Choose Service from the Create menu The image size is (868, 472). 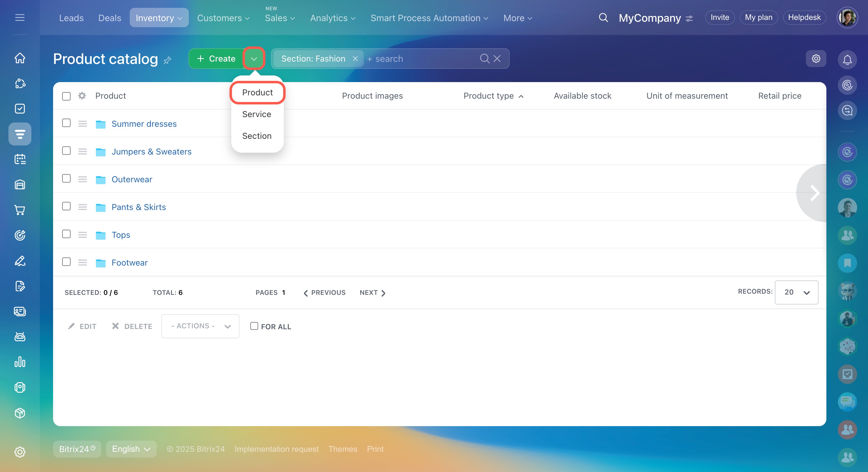pos(256,114)
